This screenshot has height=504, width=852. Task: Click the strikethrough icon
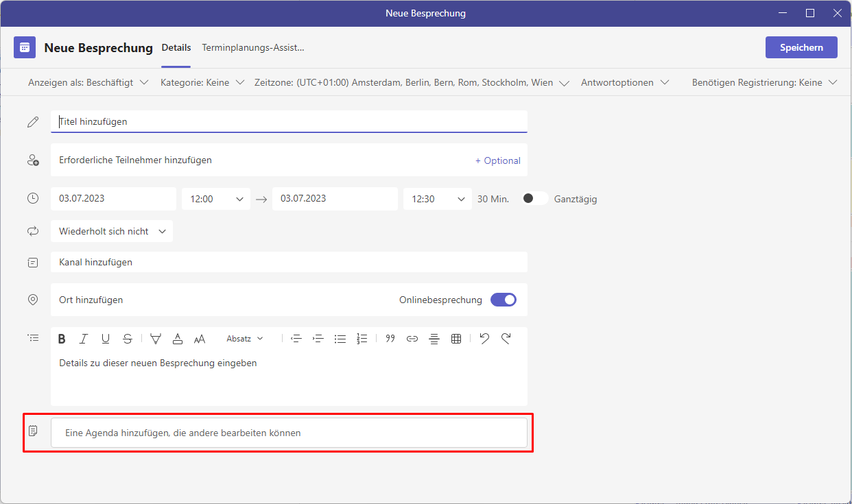tap(128, 339)
